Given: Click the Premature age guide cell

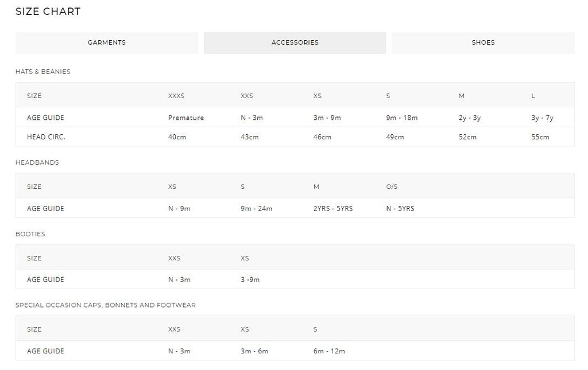Looking at the screenshot, I should click(x=186, y=118).
